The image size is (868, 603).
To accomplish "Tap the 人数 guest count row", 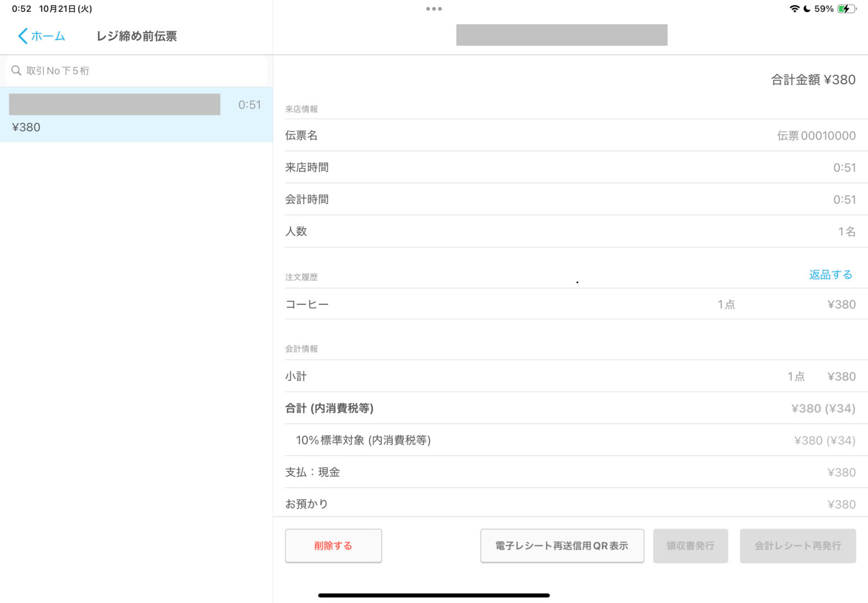I will pyautogui.click(x=570, y=231).
